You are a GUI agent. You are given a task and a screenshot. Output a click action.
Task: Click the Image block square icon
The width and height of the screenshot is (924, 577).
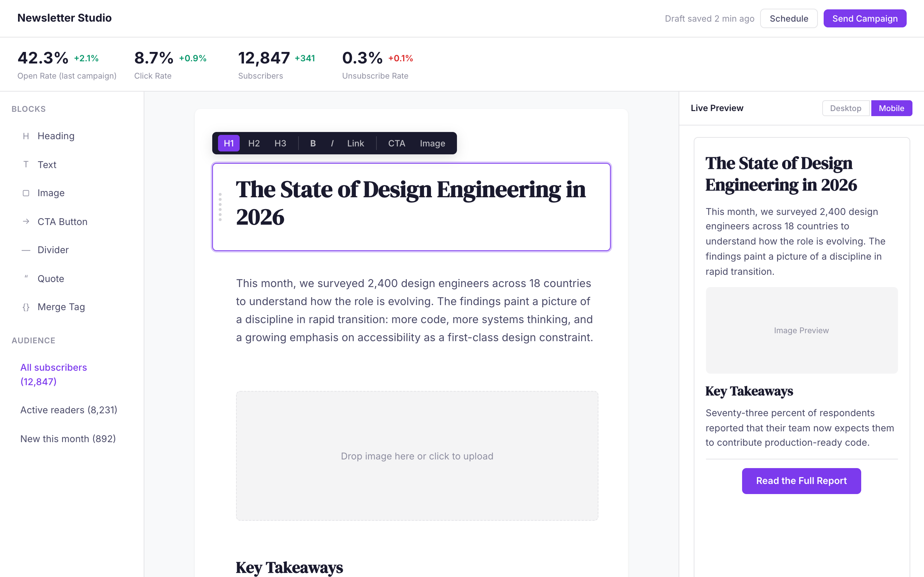(26, 193)
